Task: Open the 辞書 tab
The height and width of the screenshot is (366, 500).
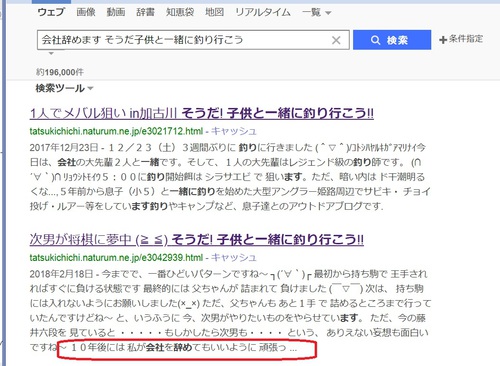Action: coord(145,12)
